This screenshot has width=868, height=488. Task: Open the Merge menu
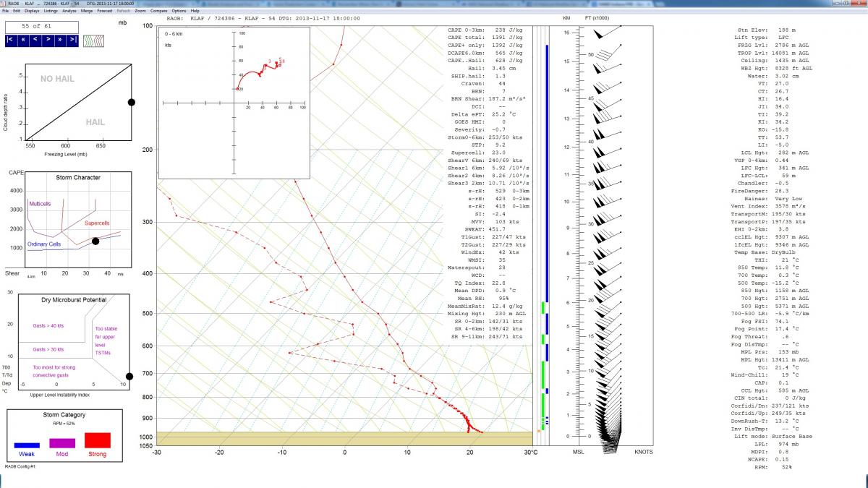pos(87,11)
